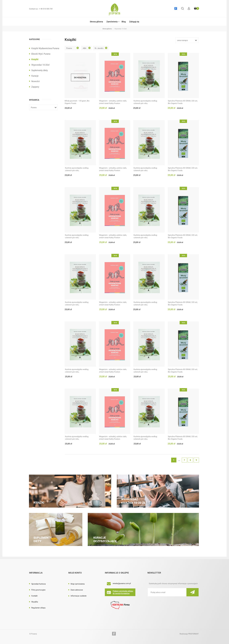Go to pagination page 8
Screen dimensions: 229x644
190,460
